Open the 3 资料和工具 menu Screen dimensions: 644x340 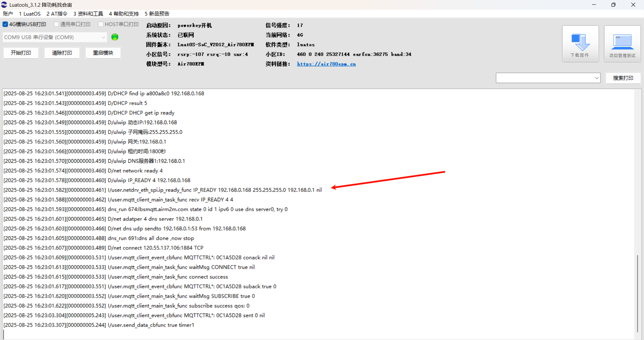[88, 14]
